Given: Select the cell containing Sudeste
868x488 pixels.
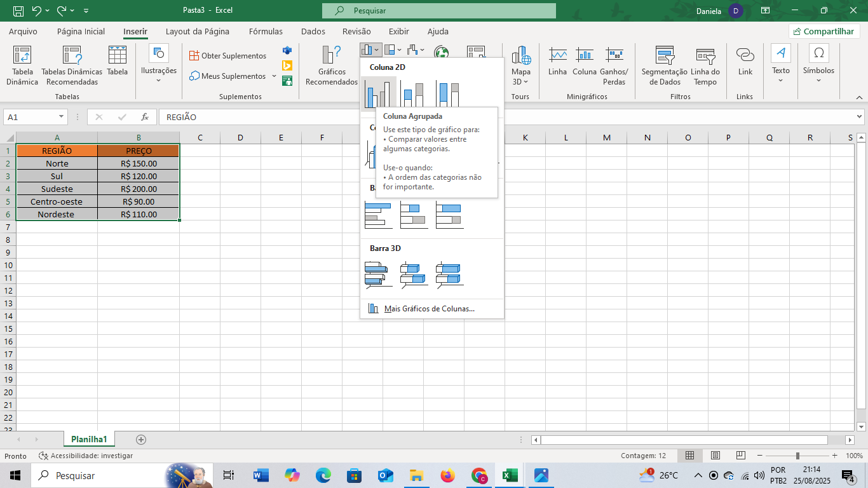Looking at the screenshot, I should pos(57,189).
